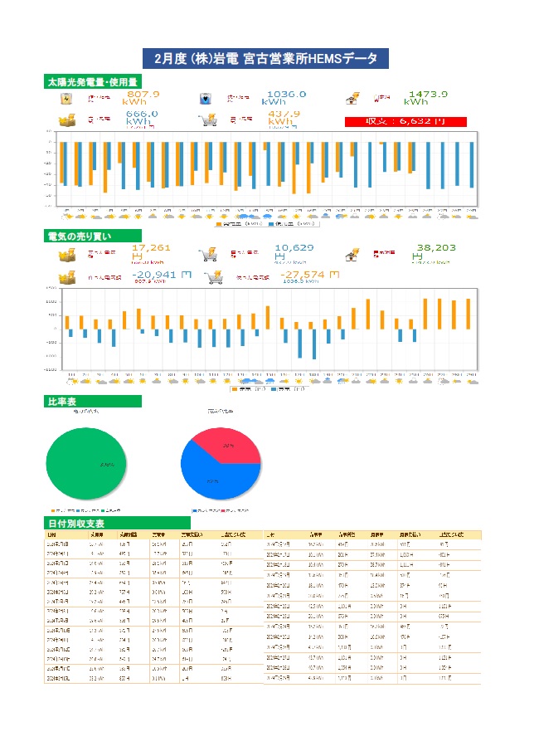Image resolution: width=534 pixels, height=756 pixels.
Task: Click the first weather icon under top chart
Action: tap(66, 215)
